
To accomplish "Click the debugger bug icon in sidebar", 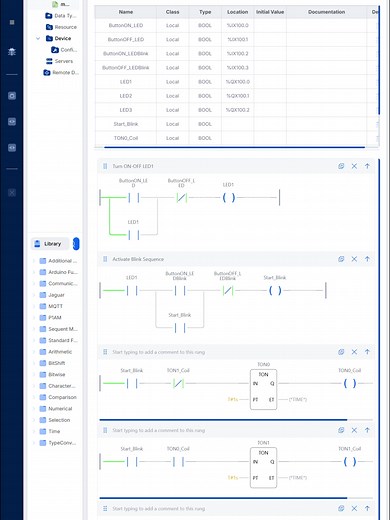I will tap(12, 52).
